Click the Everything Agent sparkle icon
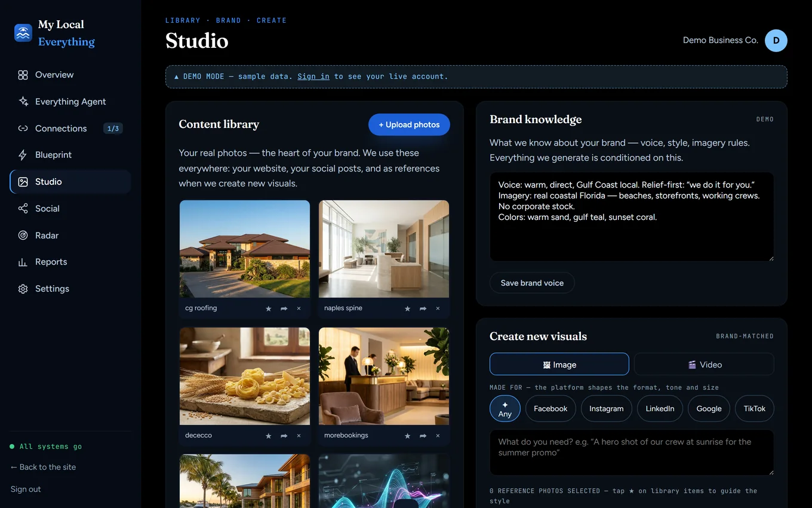This screenshot has height=508, width=812. 23,102
